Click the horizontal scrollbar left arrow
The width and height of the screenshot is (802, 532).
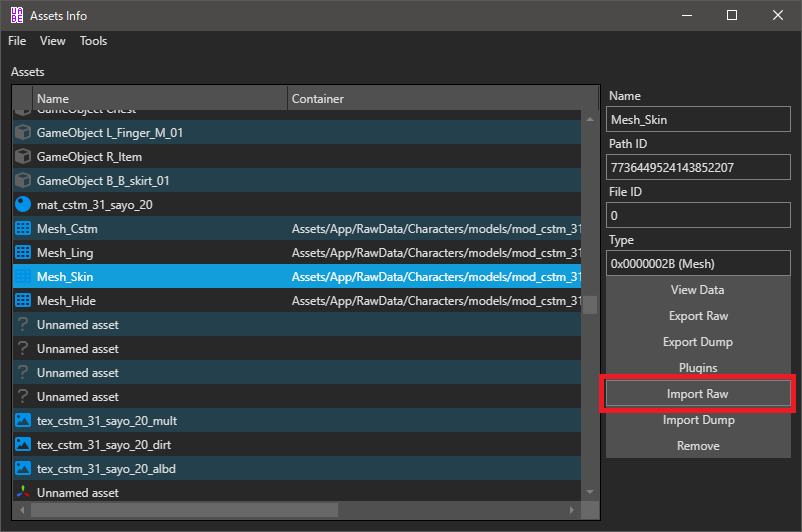click(22, 509)
